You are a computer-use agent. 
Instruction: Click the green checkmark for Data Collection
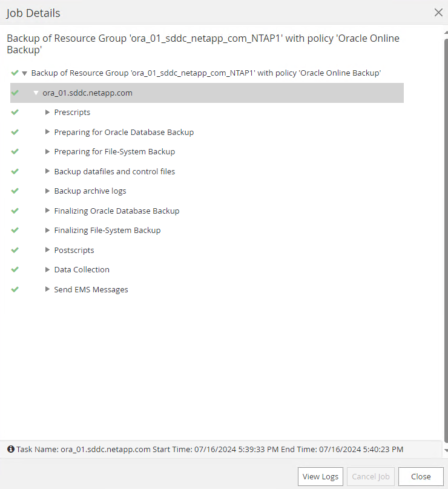(15, 269)
